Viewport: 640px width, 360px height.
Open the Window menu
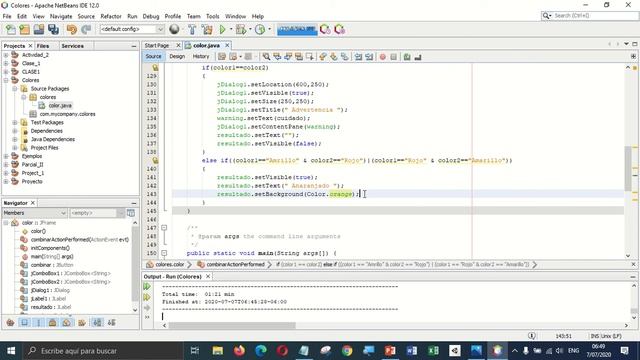tap(236, 16)
